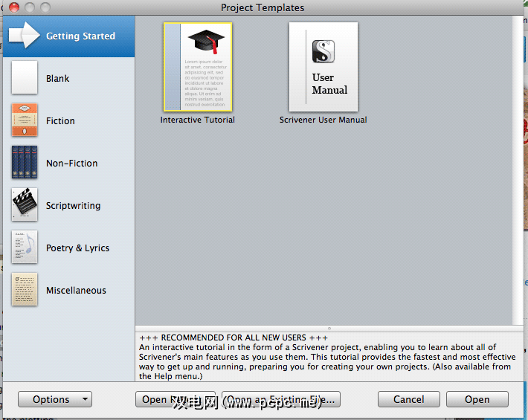Click the Fiction orange book cover icon
Image resolution: width=528 pixels, height=420 pixels.
pos(25,120)
